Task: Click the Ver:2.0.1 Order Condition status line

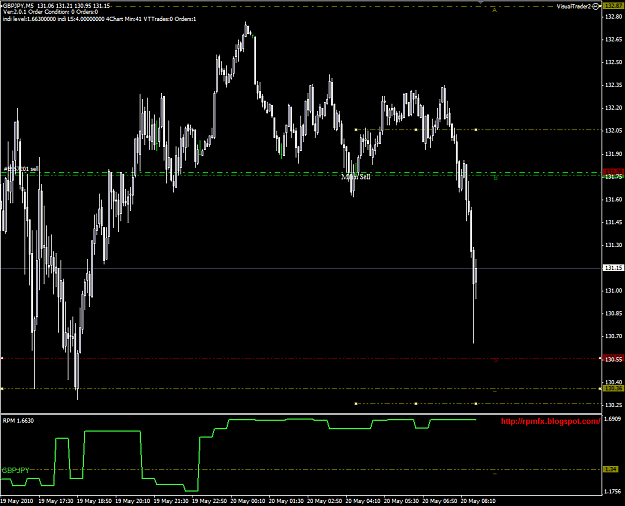Action: [x=50, y=12]
